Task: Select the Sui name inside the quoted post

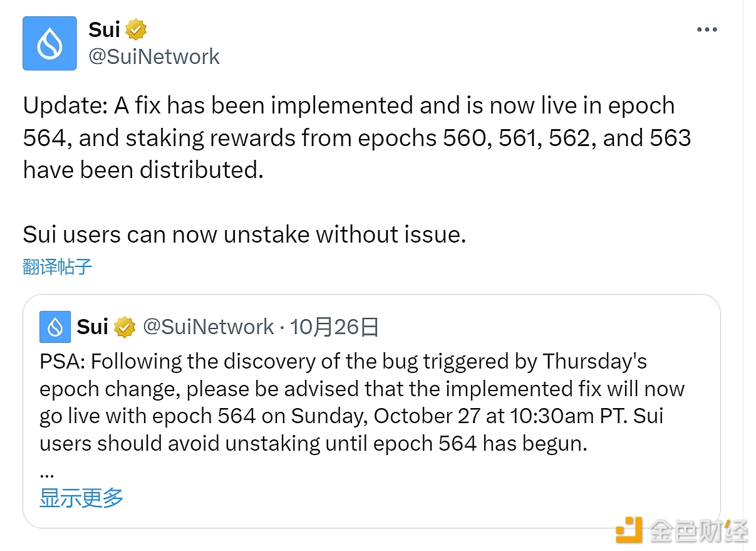Action: click(93, 327)
